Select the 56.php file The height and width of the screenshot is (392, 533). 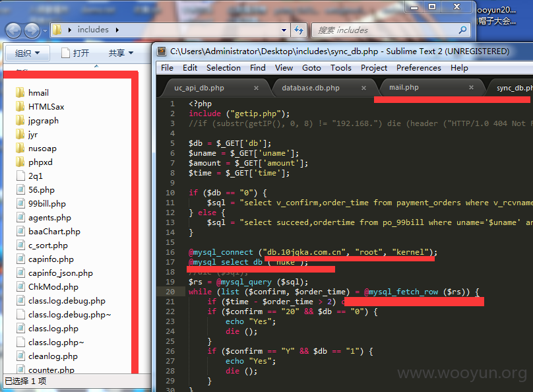36,190
